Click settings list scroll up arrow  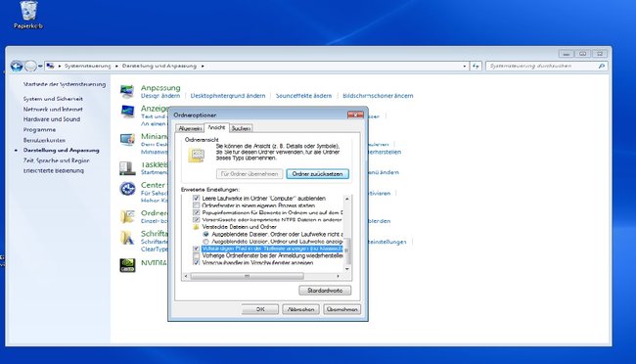[346, 199]
